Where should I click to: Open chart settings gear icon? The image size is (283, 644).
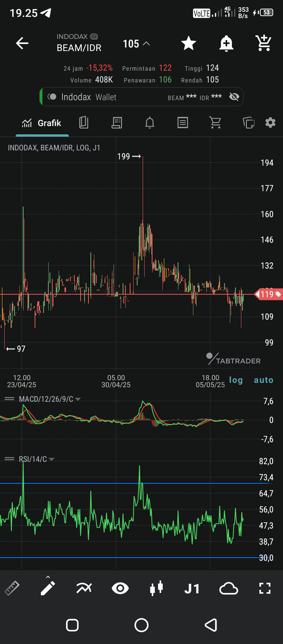[270, 123]
